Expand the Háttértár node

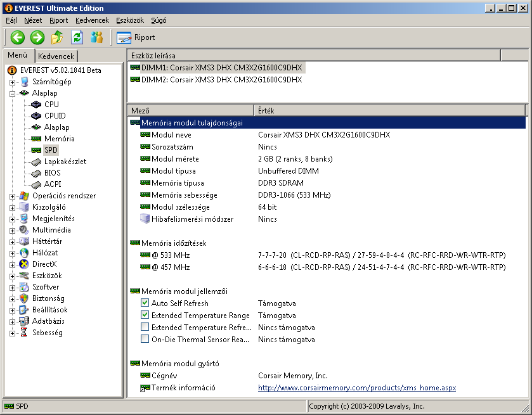(12, 242)
